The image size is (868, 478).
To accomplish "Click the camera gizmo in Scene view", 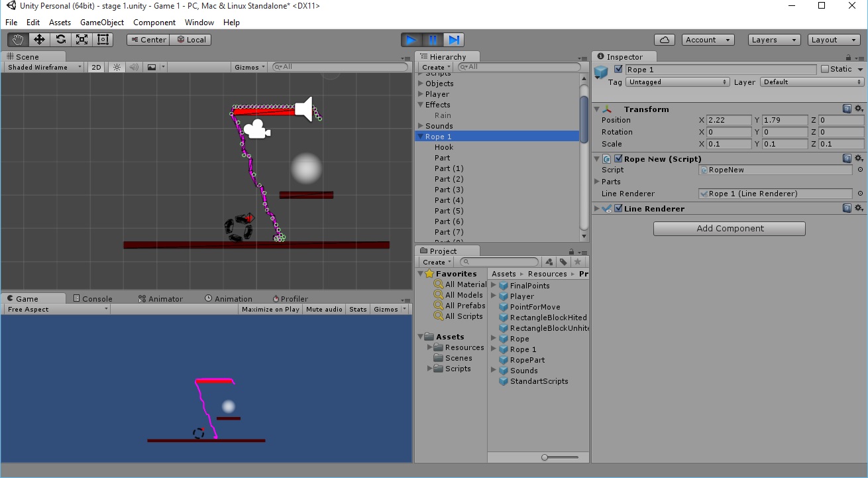I will pyautogui.click(x=256, y=129).
